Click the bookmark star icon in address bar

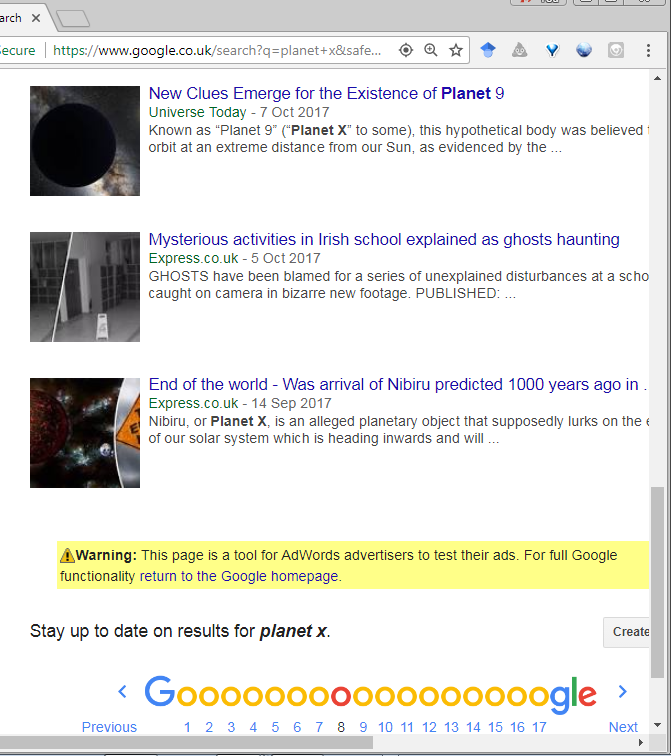pyautogui.click(x=456, y=50)
